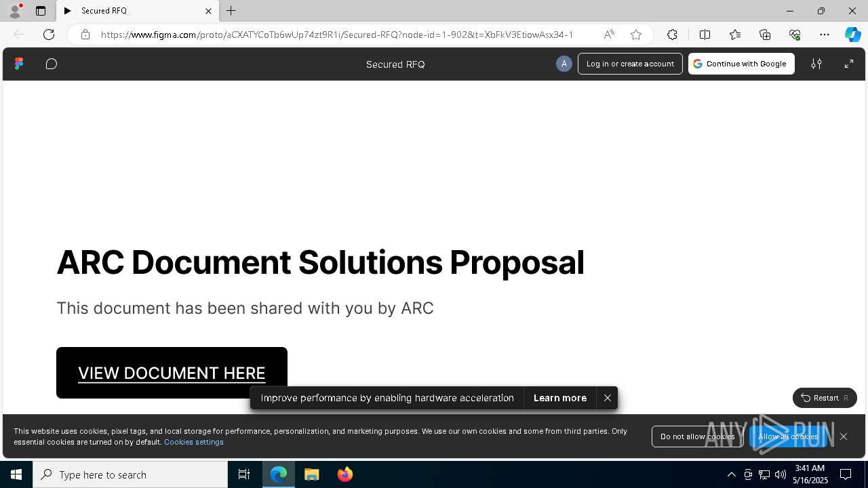Image resolution: width=868 pixels, height=488 pixels.
Task: Open the Figma comments bubble
Action: coord(52,64)
